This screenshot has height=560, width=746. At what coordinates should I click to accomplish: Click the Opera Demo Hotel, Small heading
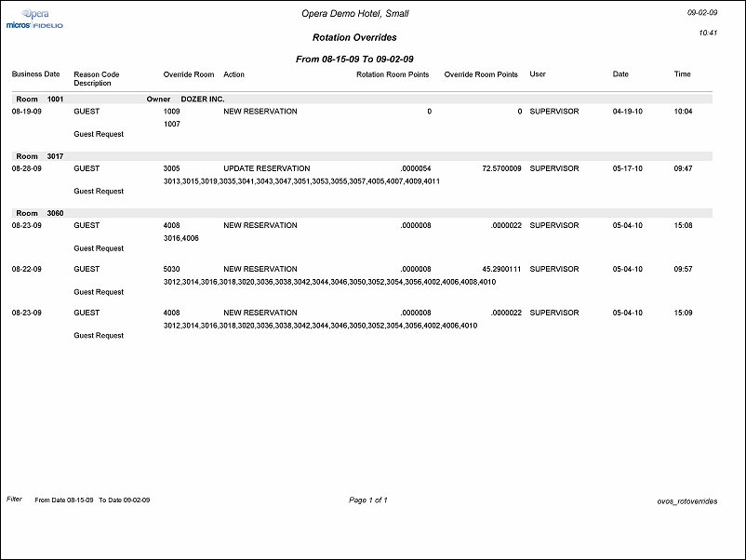(355, 14)
